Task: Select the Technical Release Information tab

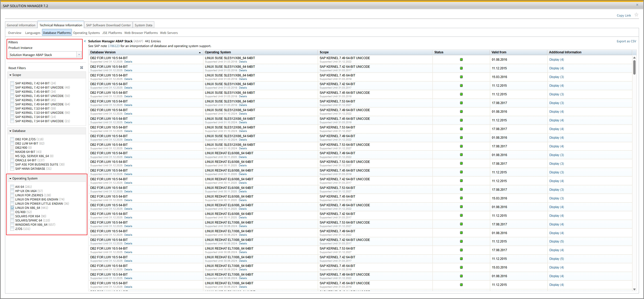Action: click(x=61, y=25)
